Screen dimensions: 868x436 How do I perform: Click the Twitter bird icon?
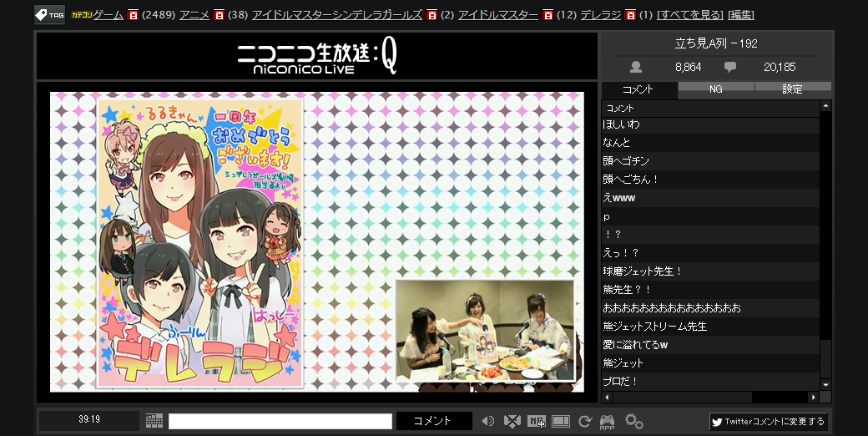tap(718, 422)
